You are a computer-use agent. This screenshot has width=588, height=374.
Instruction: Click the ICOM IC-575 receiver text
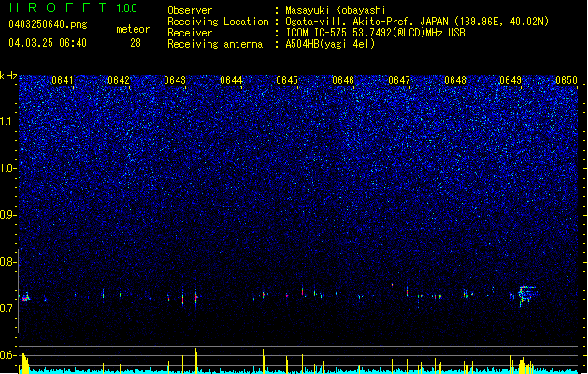pos(375,33)
